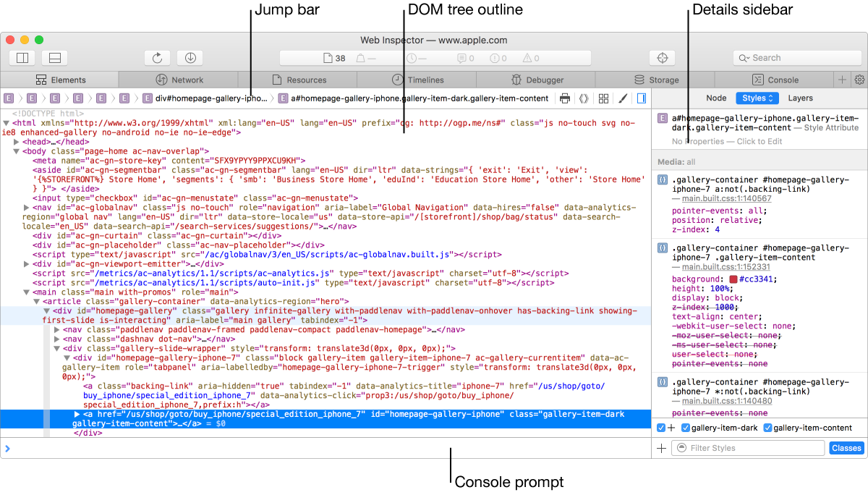Click the download web archive icon

[x=190, y=58]
